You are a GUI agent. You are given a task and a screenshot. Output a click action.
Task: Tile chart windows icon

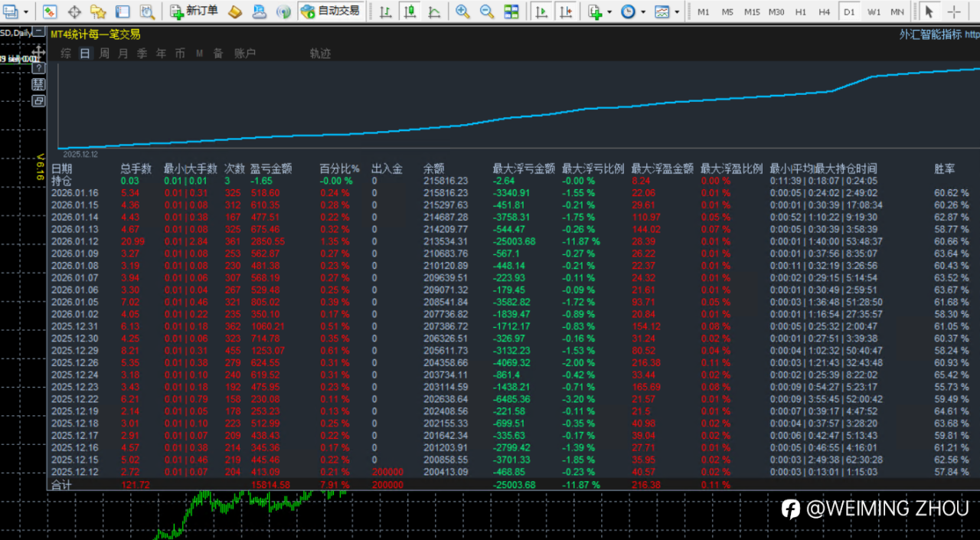point(511,11)
